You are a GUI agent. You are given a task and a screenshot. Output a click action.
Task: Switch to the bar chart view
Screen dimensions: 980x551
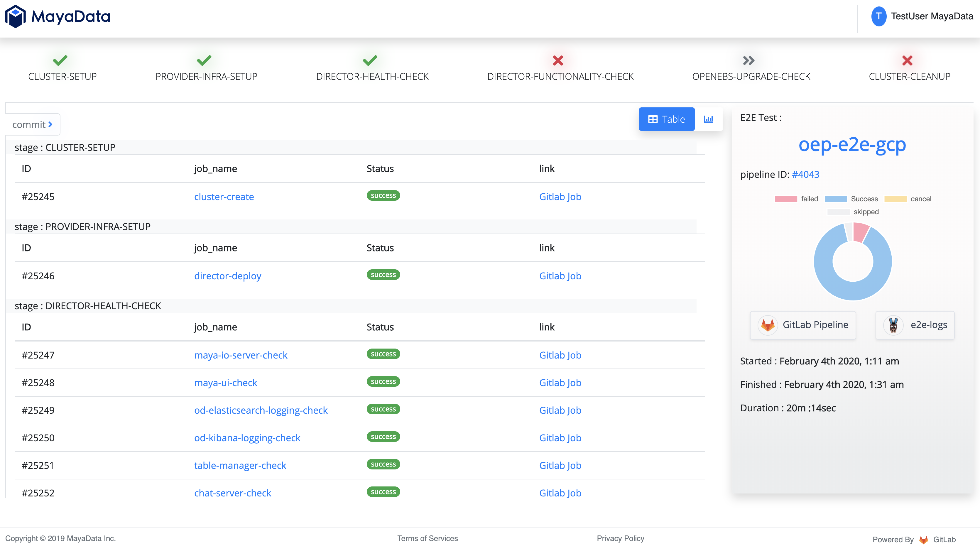708,119
